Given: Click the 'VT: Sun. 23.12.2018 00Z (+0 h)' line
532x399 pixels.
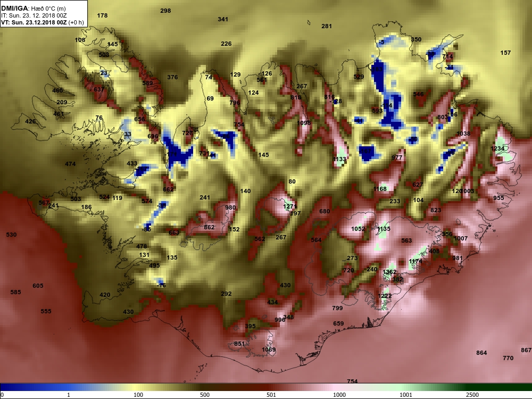Looking at the screenshot, I should 43,22.
